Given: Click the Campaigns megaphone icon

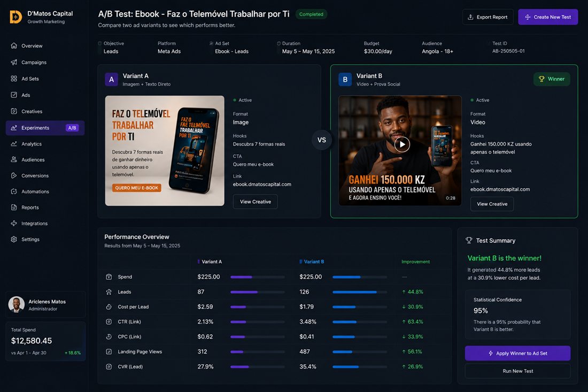Looking at the screenshot, I should click(14, 62).
